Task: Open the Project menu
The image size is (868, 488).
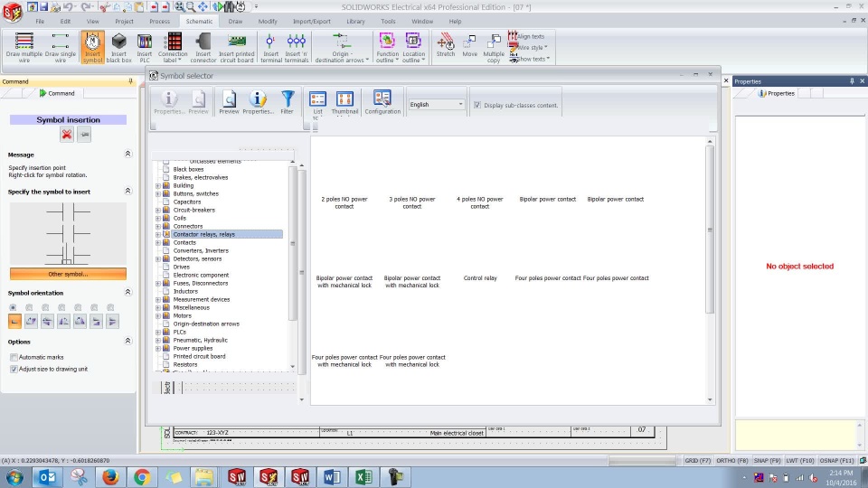Action: [x=124, y=21]
